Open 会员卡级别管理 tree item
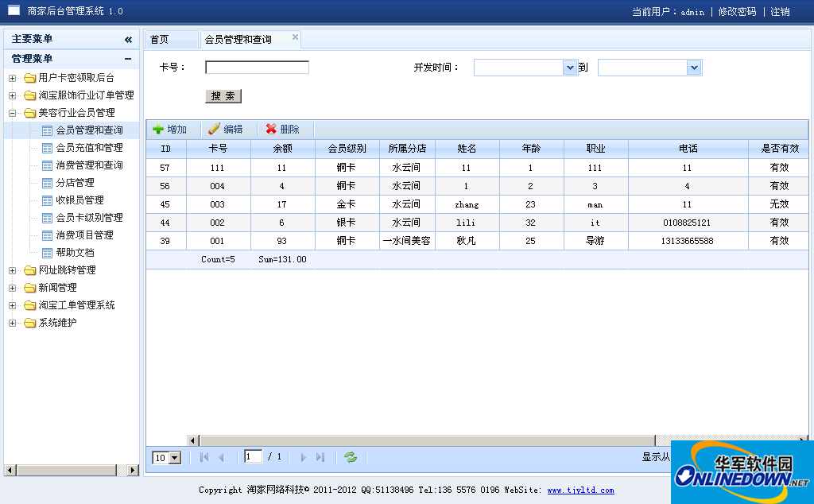Viewport: 814px width, 504px height. point(89,218)
